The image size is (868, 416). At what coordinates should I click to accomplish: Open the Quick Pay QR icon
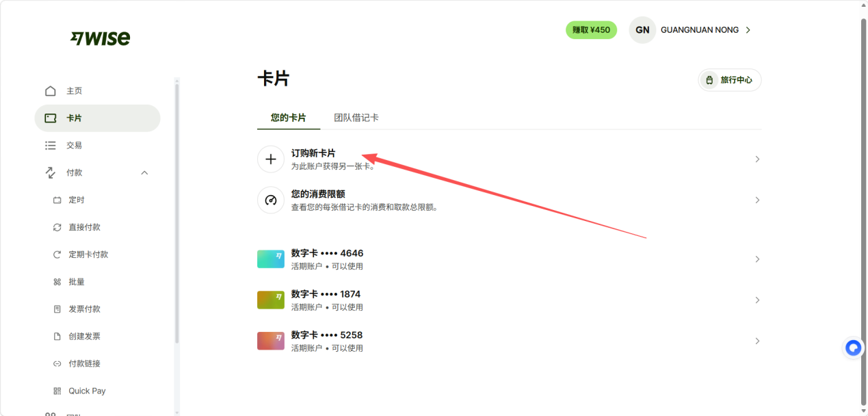pos(57,391)
